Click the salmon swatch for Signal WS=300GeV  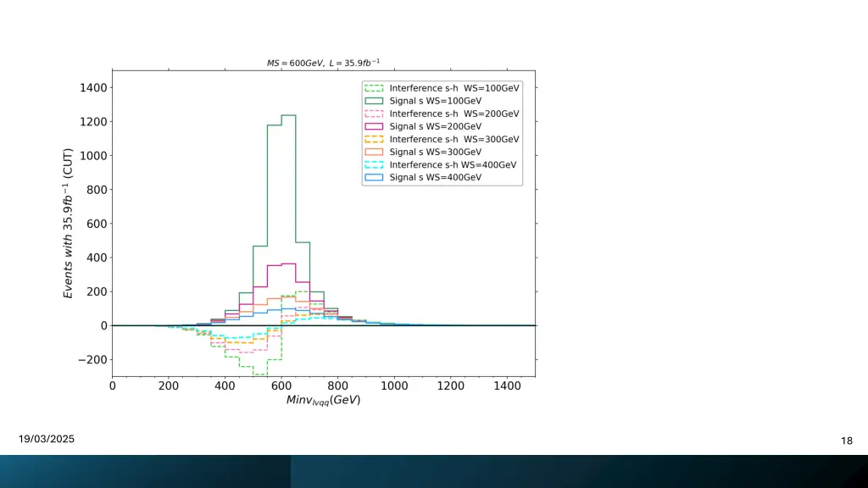coord(374,152)
